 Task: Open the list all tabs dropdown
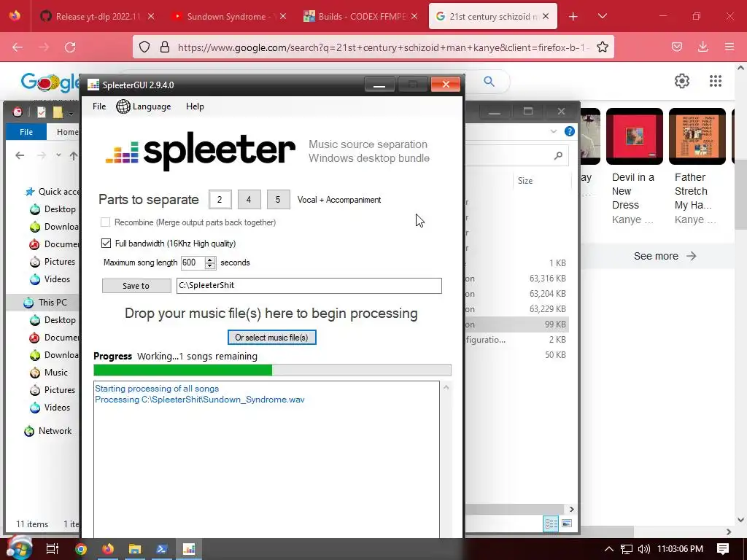coord(602,16)
